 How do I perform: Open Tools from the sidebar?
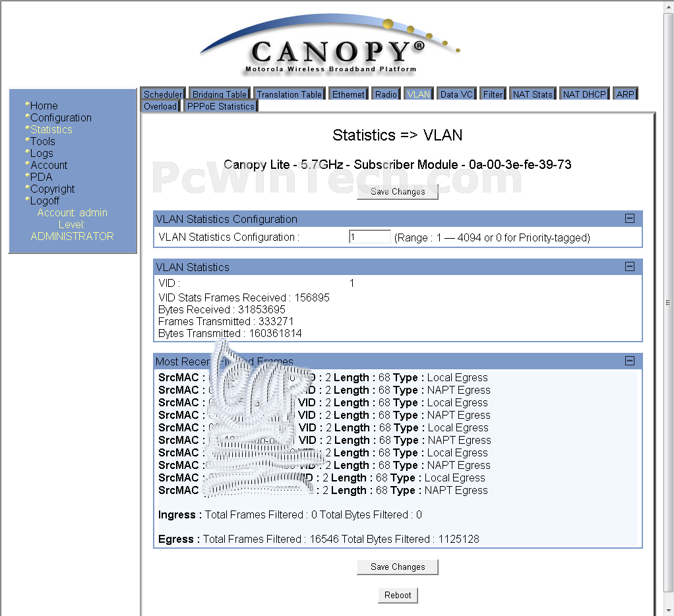pos(43,141)
